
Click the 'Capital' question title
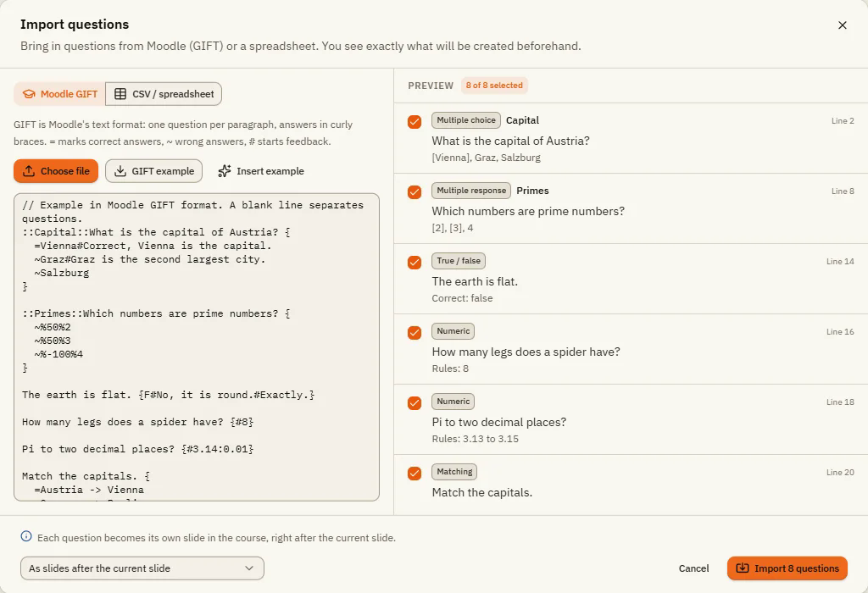tap(522, 120)
